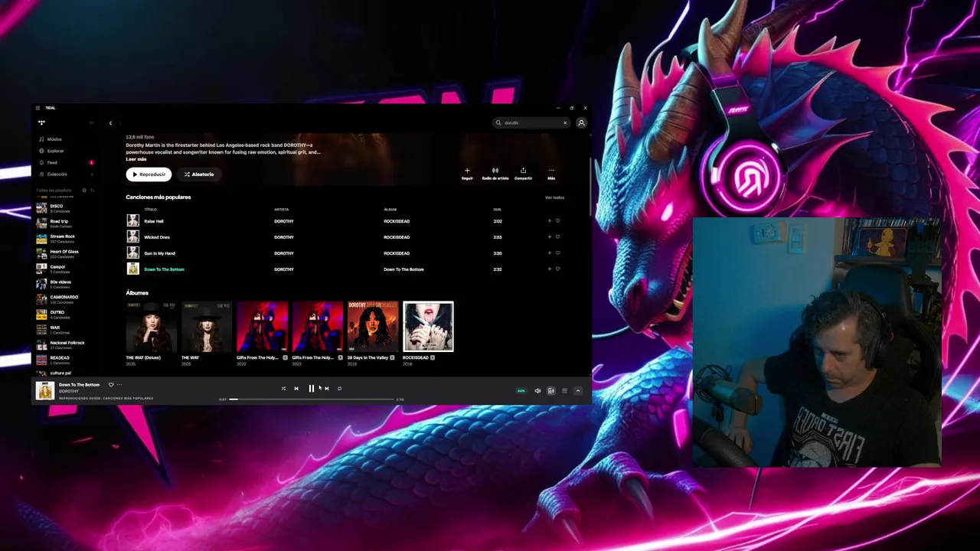Image resolution: width=980 pixels, height=551 pixels.
Task: Clear the search field with the X
Action: (x=565, y=122)
